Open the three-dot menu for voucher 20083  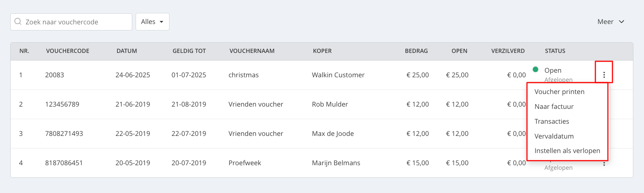[x=604, y=75]
